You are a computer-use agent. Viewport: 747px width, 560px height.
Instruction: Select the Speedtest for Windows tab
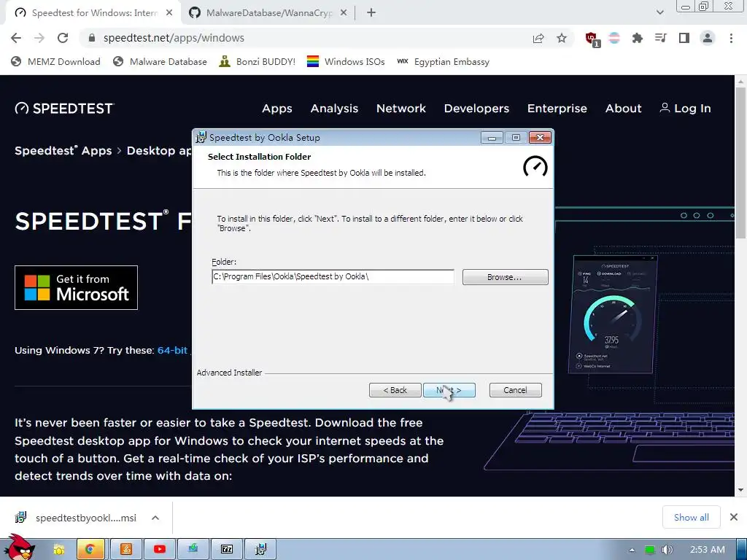pyautogui.click(x=93, y=13)
